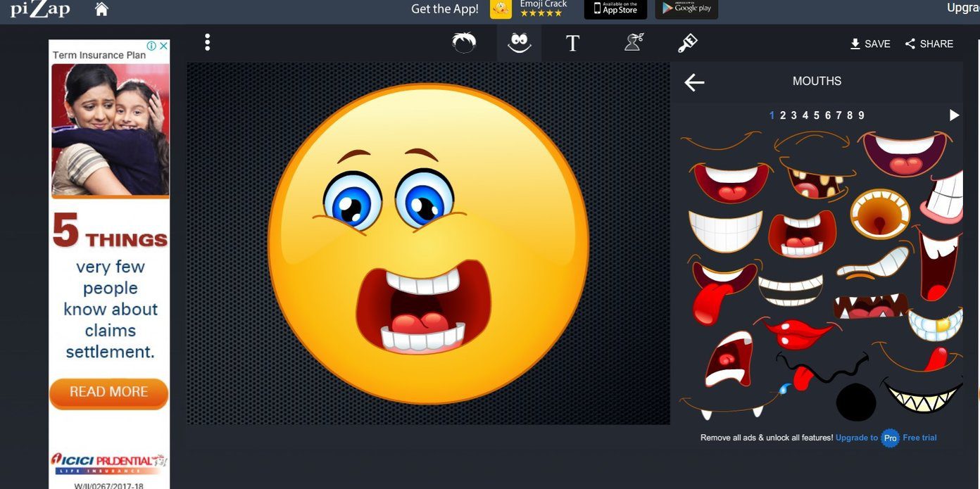
Task: Open the Google Play badge
Action: (686, 9)
